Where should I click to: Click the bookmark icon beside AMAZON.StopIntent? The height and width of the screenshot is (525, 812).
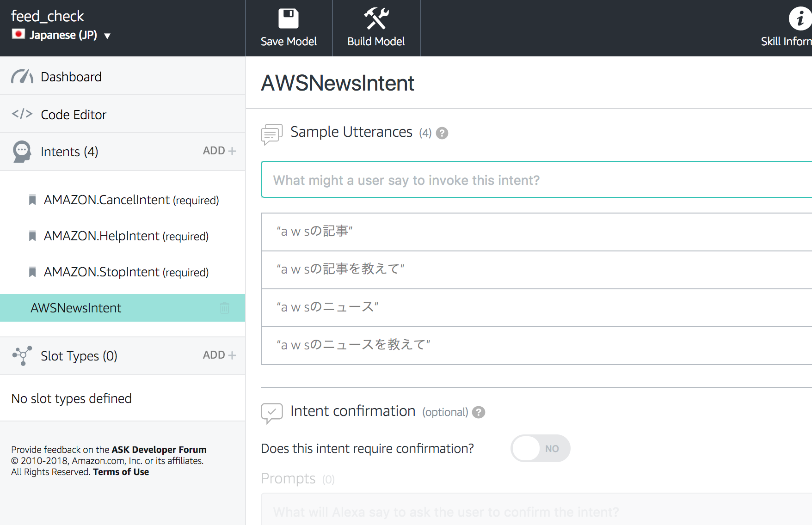click(32, 272)
